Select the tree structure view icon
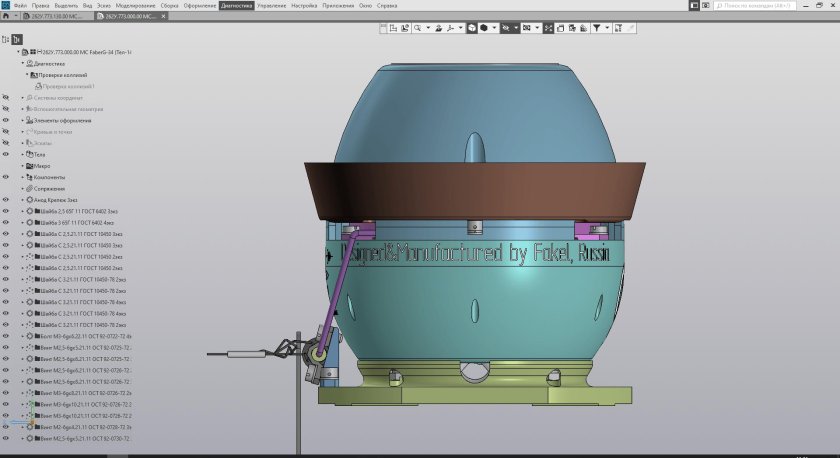 [16, 38]
